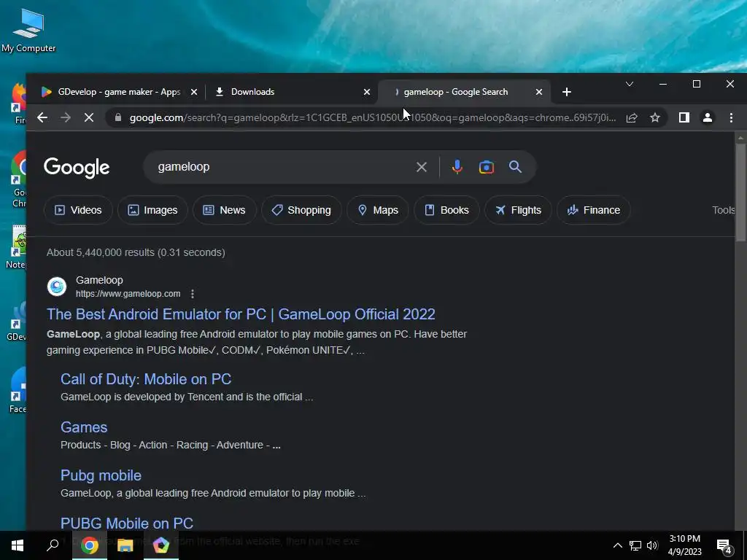Close the GDevelop tab
This screenshot has width=747, height=560.
pyautogui.click(x=194, y=92)
